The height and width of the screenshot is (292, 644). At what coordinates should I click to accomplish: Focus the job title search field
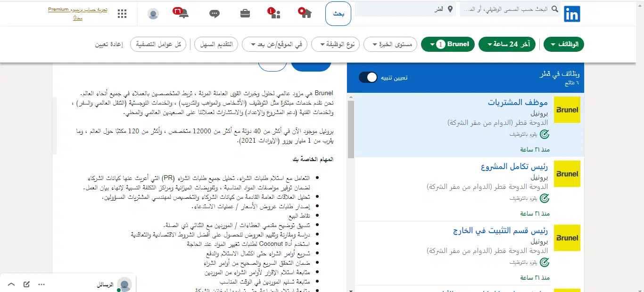(510, 9)
